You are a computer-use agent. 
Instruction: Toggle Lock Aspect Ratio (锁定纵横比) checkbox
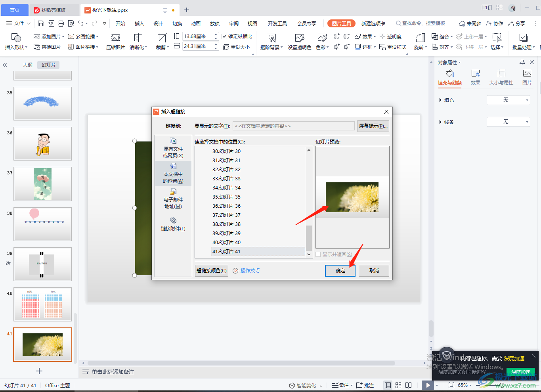[x=224, y=36]
